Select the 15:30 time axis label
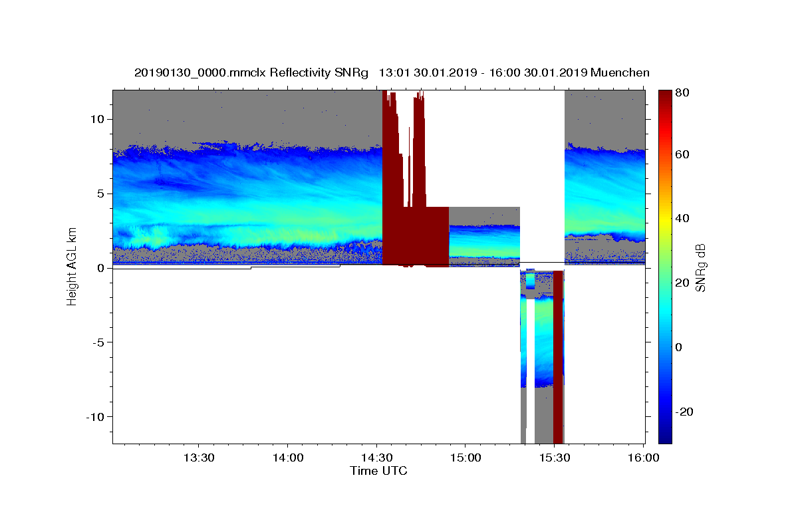Screen dimensions: 798x532 [x=555, y=458]
